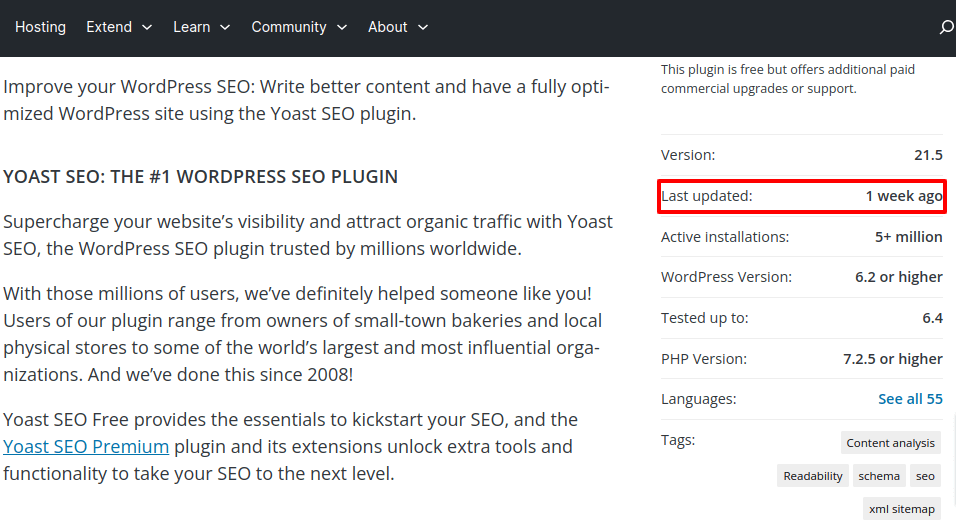Choose the schema tag
This screenshot has width=956, height=530.
879,476
